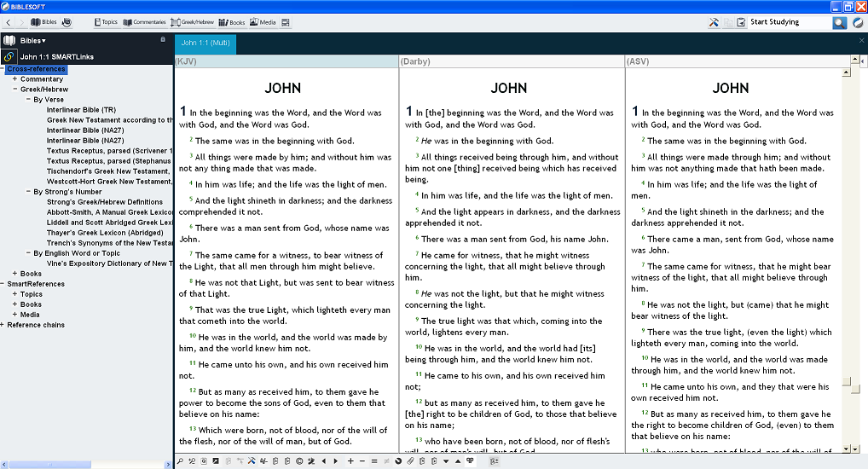Expand the Media tree node
This screenshot has height=469, width=868.
click(x=15, y=315)
